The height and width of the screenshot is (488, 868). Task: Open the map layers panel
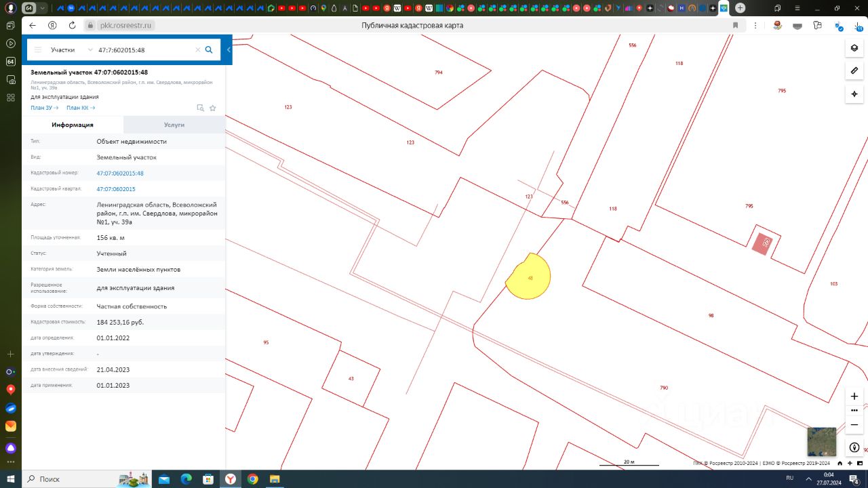pyautogui.click(x=854, y=48)
